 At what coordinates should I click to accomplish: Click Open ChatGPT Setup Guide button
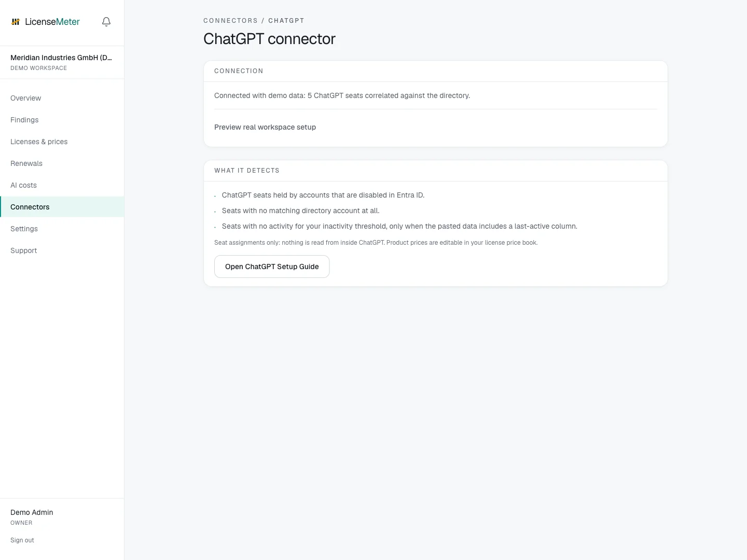272,267
